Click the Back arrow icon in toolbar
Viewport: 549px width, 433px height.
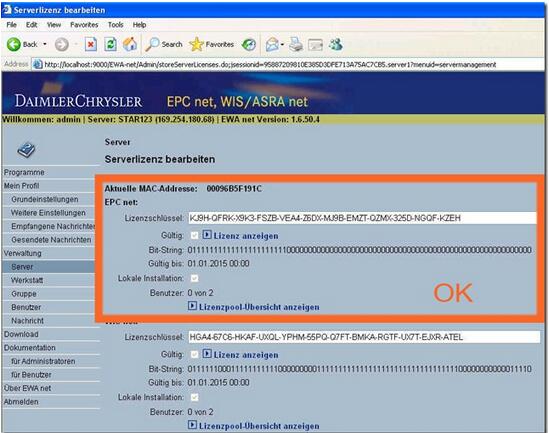(x=14, y=44)
